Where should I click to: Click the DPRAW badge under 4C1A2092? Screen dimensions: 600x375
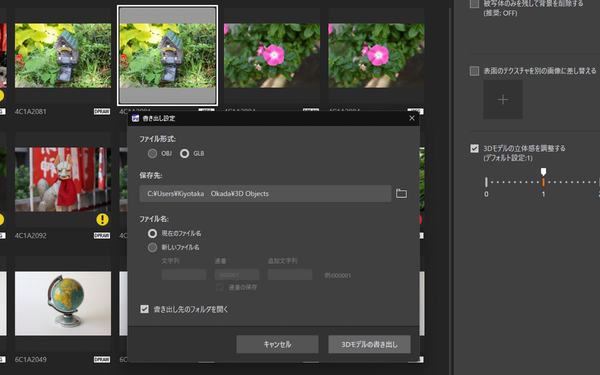click(102, 235)
